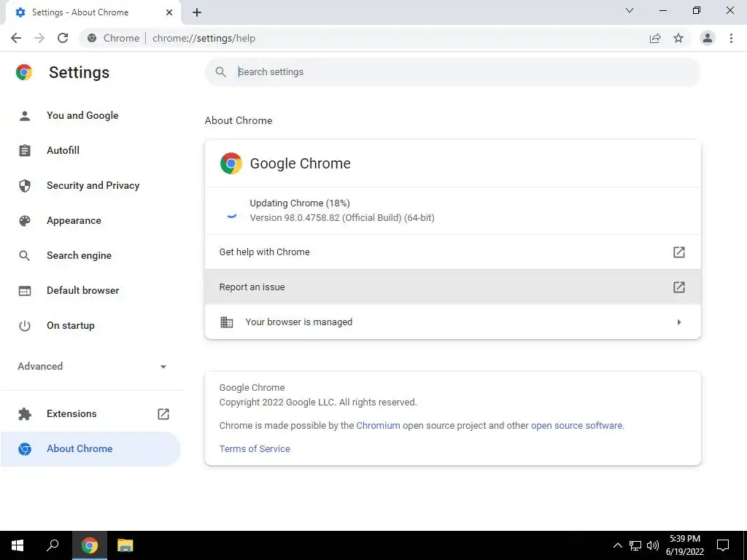Open File Explorer from the taskbar
The height and width of the screenshot is (560, 747).
[125, 545]
